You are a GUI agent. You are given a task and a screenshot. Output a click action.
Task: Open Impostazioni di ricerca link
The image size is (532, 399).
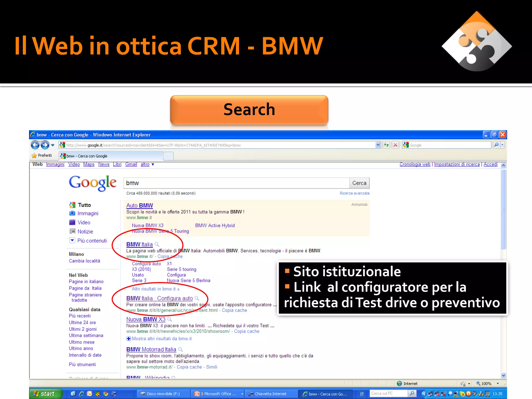[457, 164]
